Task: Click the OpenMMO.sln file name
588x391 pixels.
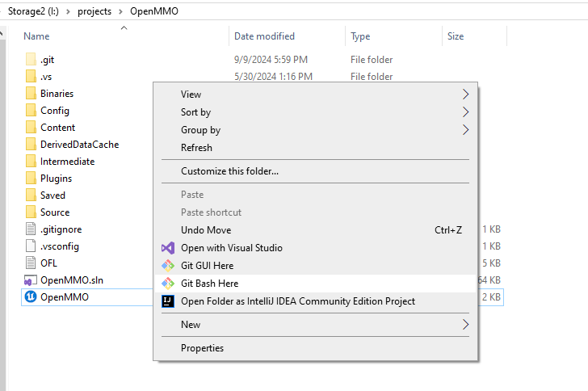Action: [72, 280]
